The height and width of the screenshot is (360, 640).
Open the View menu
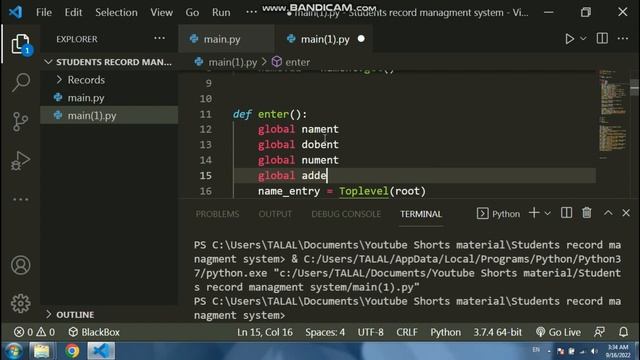[161, 12]
